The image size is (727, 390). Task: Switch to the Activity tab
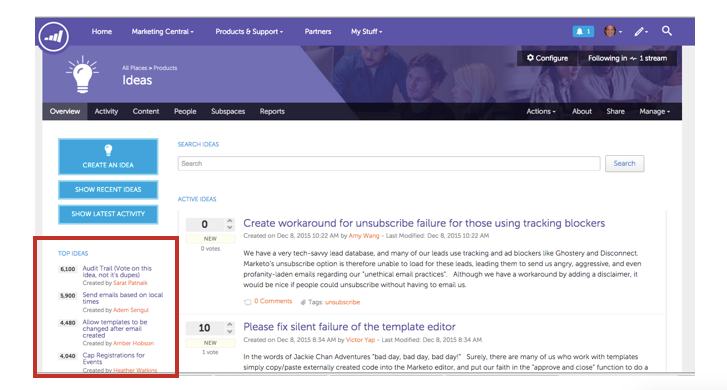point(106,111)
